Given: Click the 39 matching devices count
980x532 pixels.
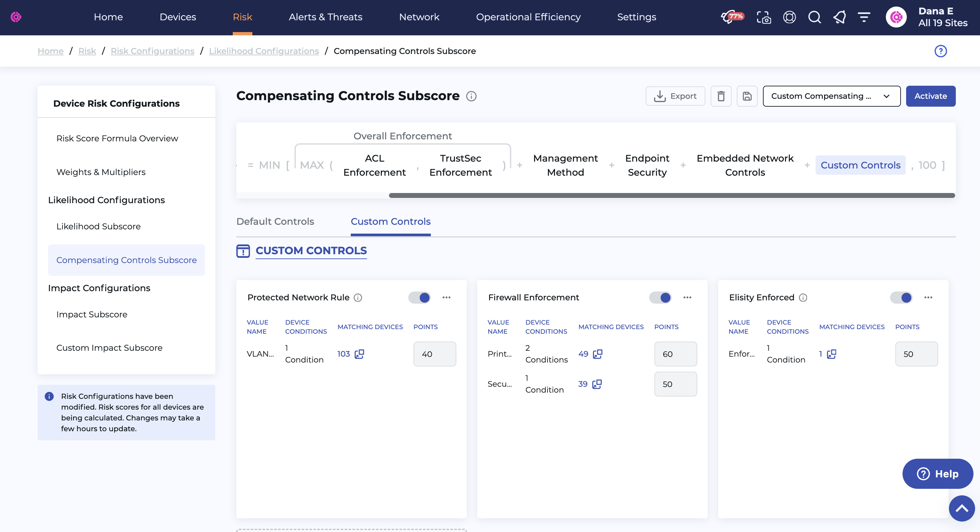Looking at the screenshot, I should coord(583,384).
